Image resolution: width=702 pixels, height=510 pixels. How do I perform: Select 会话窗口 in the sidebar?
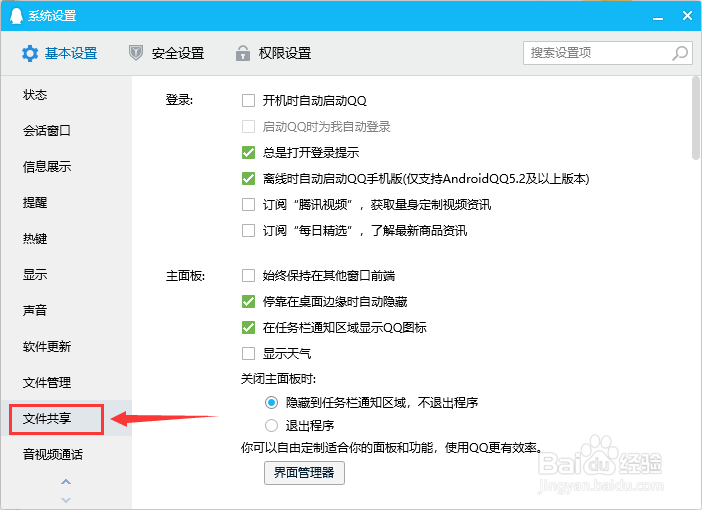pos(47,131)
